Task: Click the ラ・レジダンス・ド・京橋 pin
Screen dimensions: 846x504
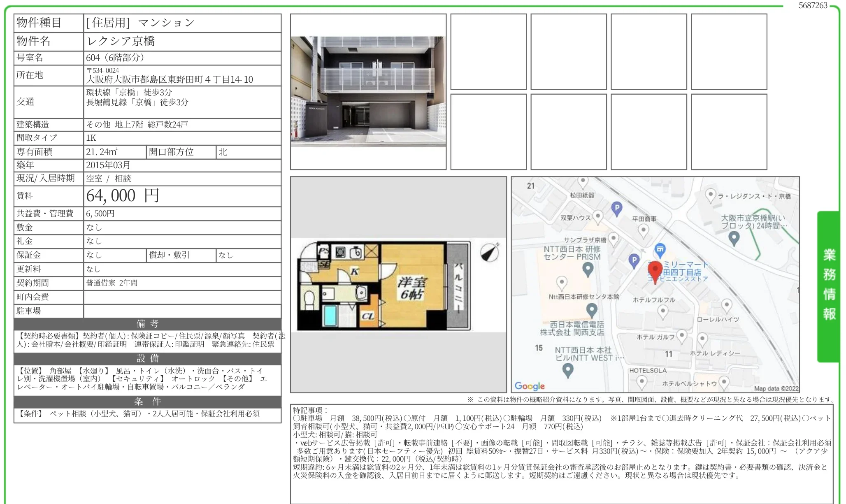Action: [x=711, y=195]
